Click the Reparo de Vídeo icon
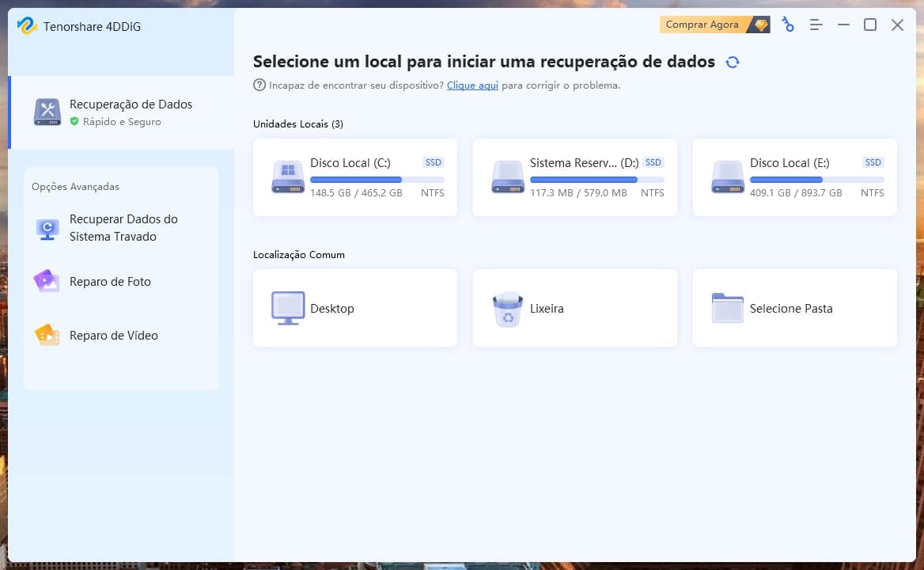The image size is (924, 570). pyautogui.click(x=47, y=335)
